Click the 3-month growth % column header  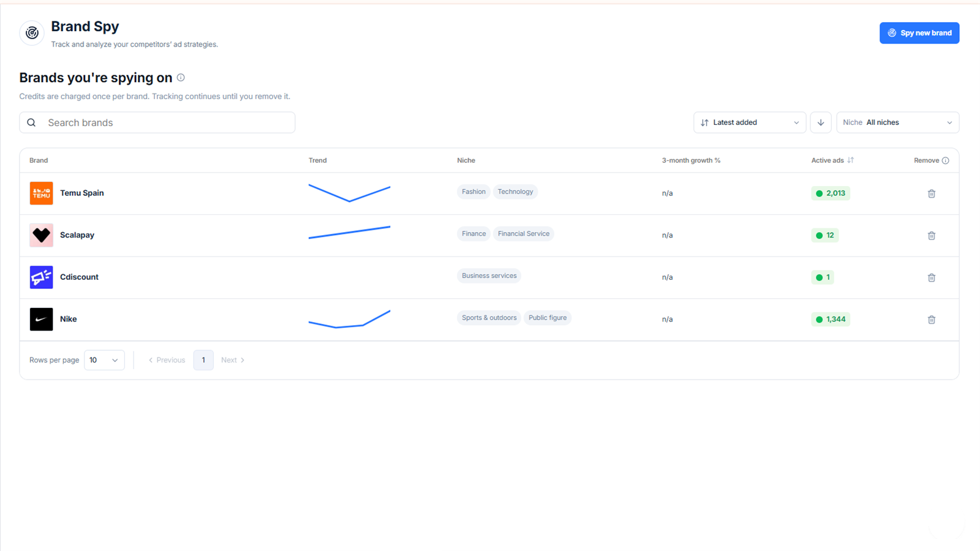click(691, 160)
